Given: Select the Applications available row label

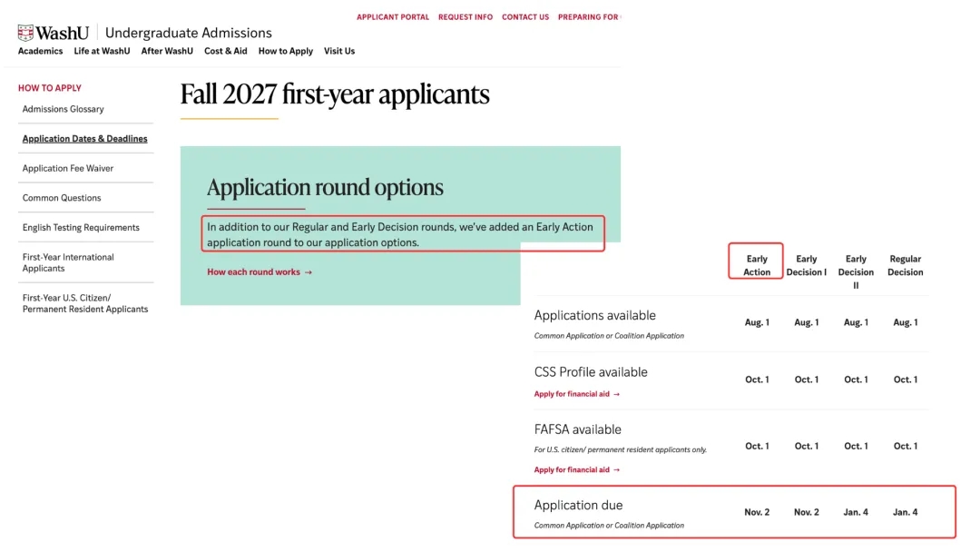Looking at the screenshot, I should point(594,316).
